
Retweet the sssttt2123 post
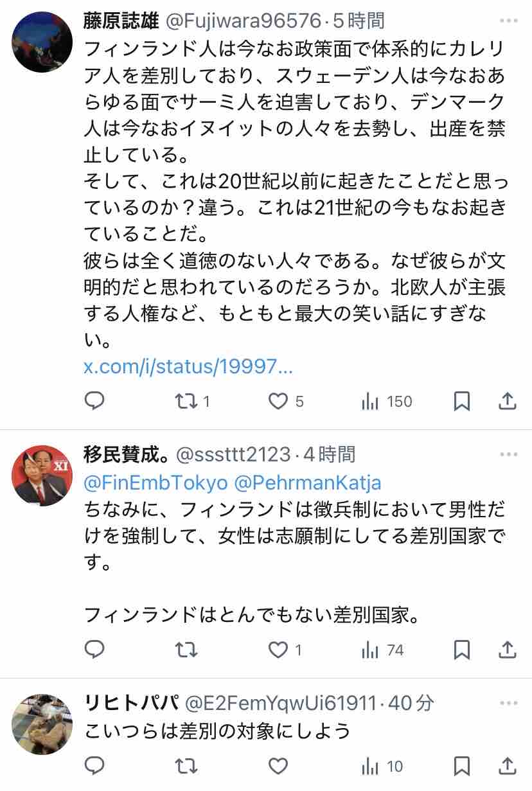coord(186,650)
